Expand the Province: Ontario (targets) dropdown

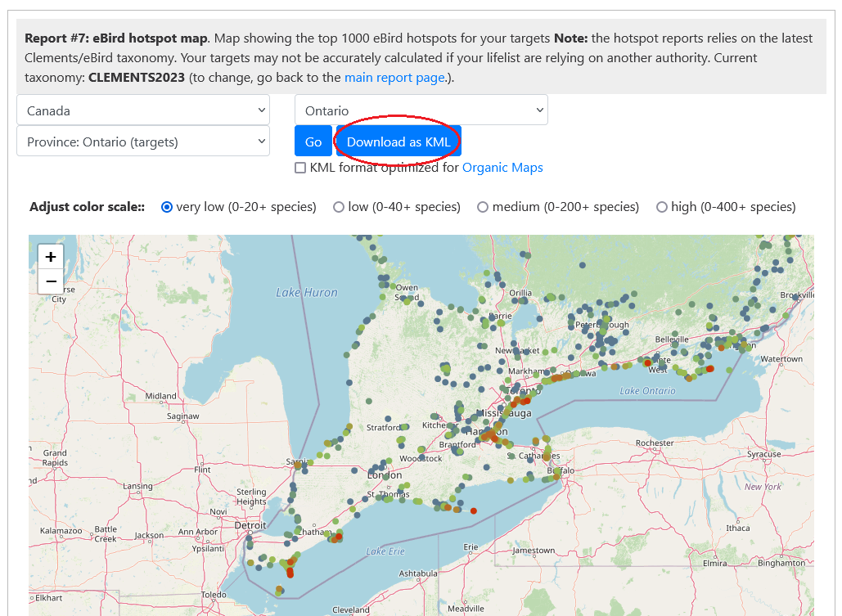pyautogui.click(x=143, y=142)
